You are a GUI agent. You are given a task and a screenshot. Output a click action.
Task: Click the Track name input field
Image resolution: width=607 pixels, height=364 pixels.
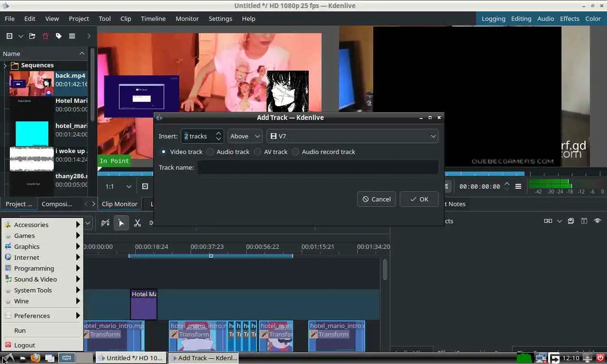318,167
